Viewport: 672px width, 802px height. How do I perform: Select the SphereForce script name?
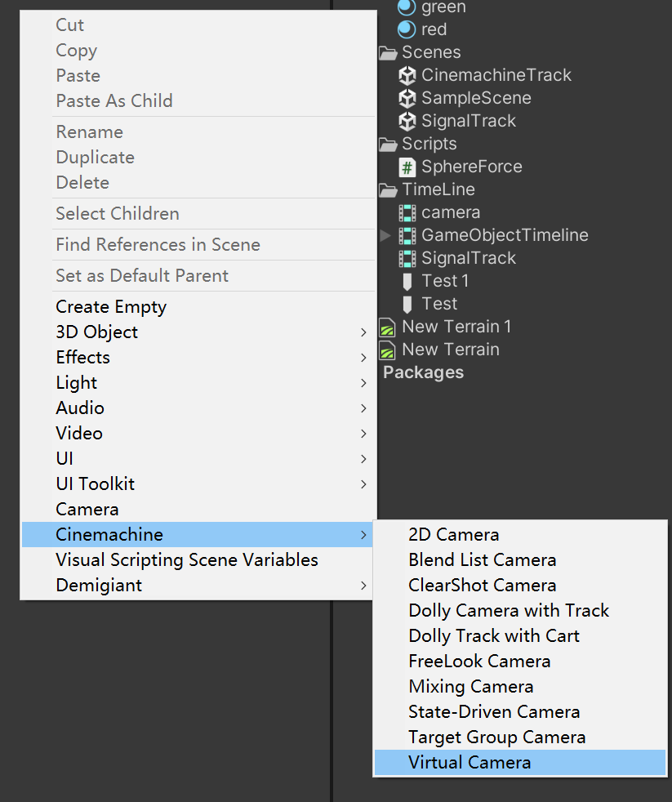pyautogui.click(x=471, y=167)
